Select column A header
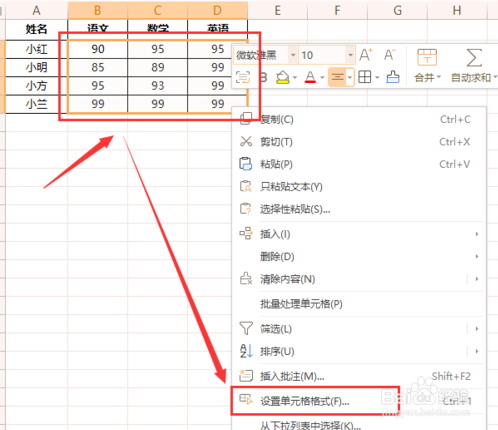This screenshot has height=430, width=498. click(x=36, y=10)
